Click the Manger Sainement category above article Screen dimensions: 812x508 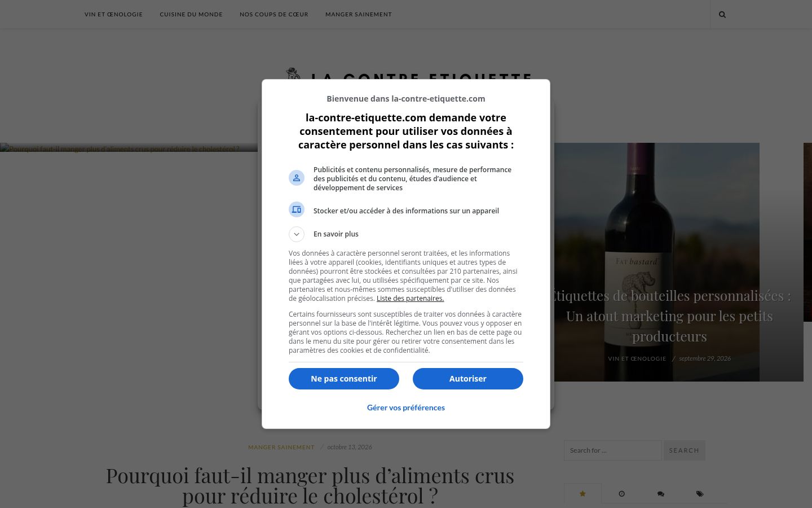[x=281, y=447]
